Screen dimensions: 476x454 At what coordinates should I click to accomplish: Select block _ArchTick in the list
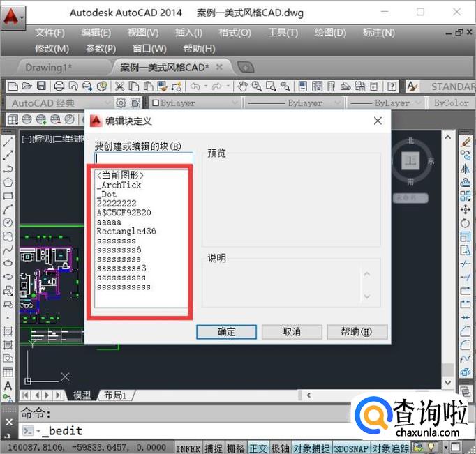(119, 185)
